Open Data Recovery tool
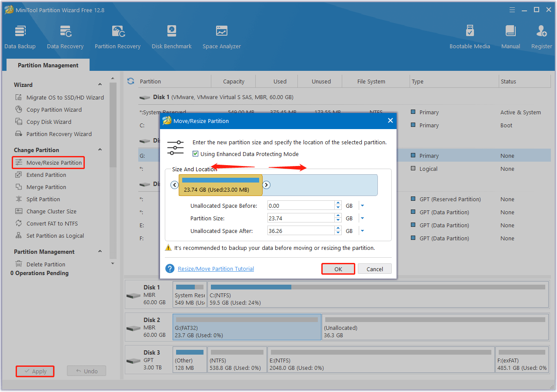The width and height of the screenshot is (557, 392). tap(65, 37)
